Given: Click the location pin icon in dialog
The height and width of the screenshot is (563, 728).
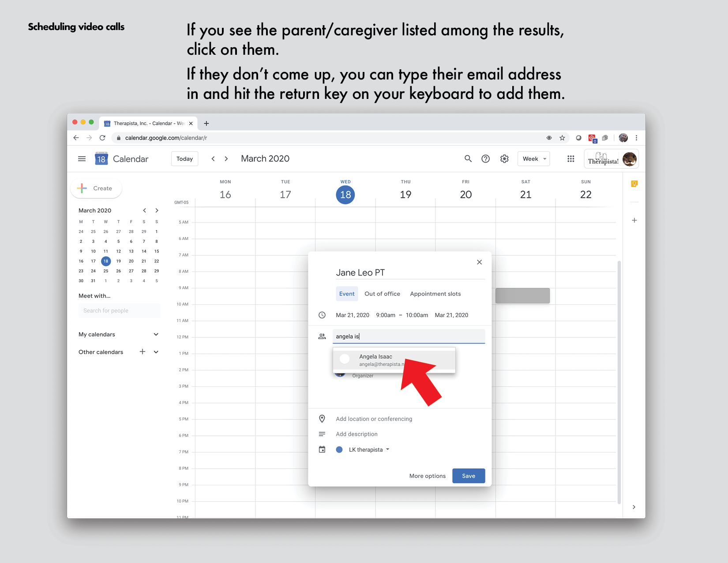Looking at the screenshot, I should pyautogui.click(x=322, y=419).
